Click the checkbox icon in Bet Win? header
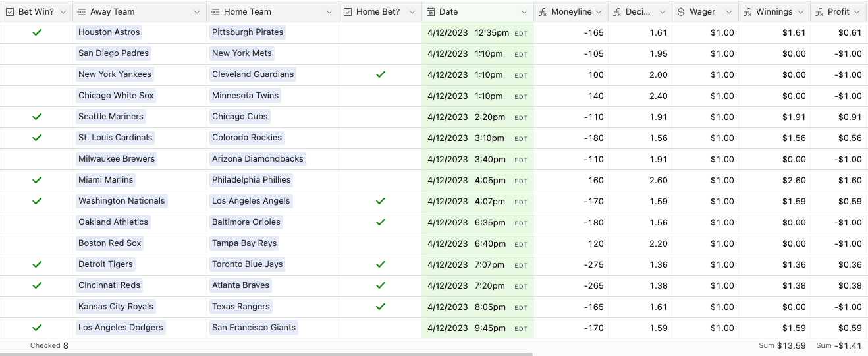 pyautogui.click(x=10, y=12)
